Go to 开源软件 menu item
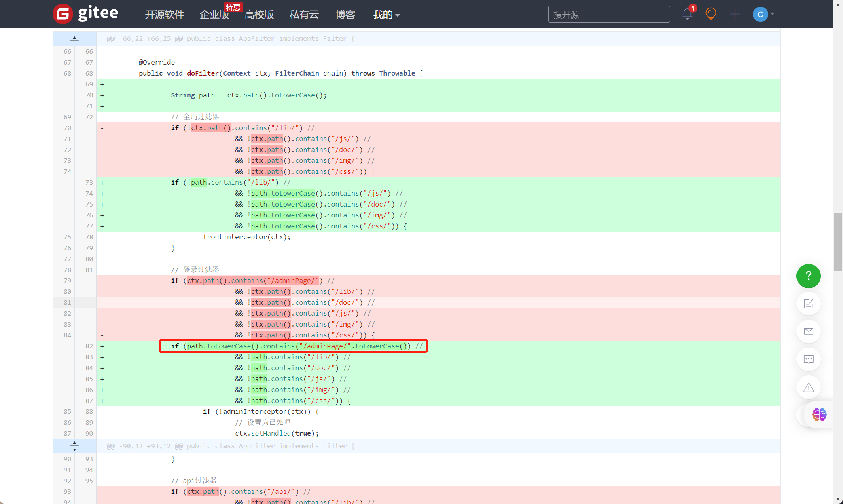The image size is (843, 504). click(164, 15)
